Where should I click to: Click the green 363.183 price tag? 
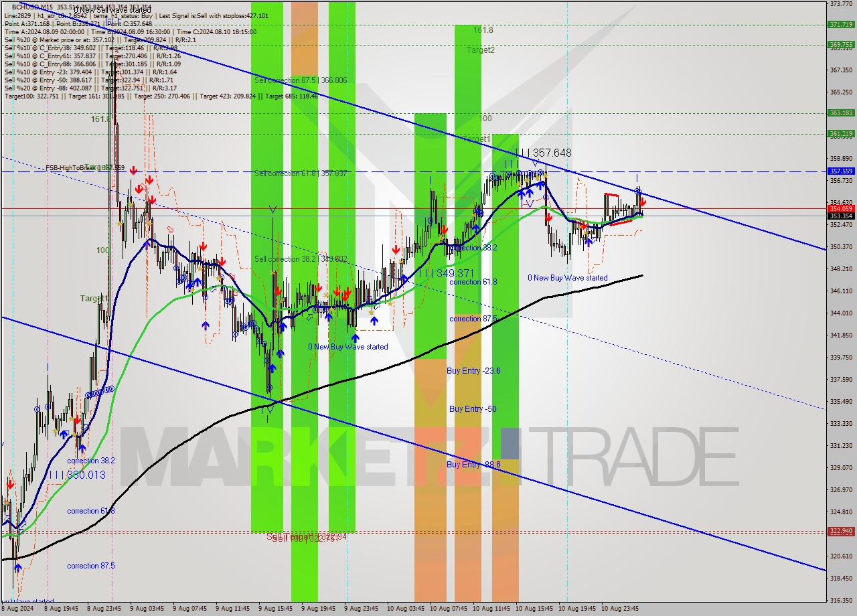(x=842, y=113)
